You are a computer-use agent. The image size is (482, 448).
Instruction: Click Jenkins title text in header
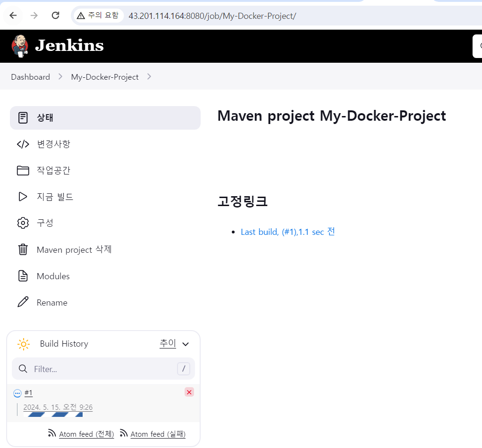(69, 45)
